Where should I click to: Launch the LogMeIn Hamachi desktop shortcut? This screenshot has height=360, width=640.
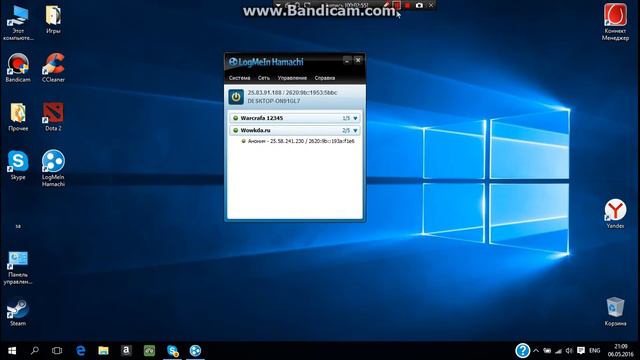[53, 169]
